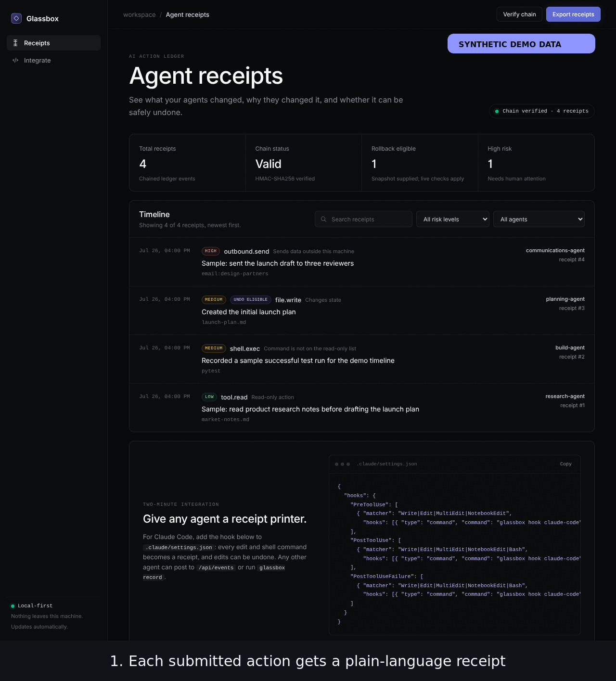Click the communications-agent label
This screenshot has width=616, height=681.
click(x=555, y=250)
